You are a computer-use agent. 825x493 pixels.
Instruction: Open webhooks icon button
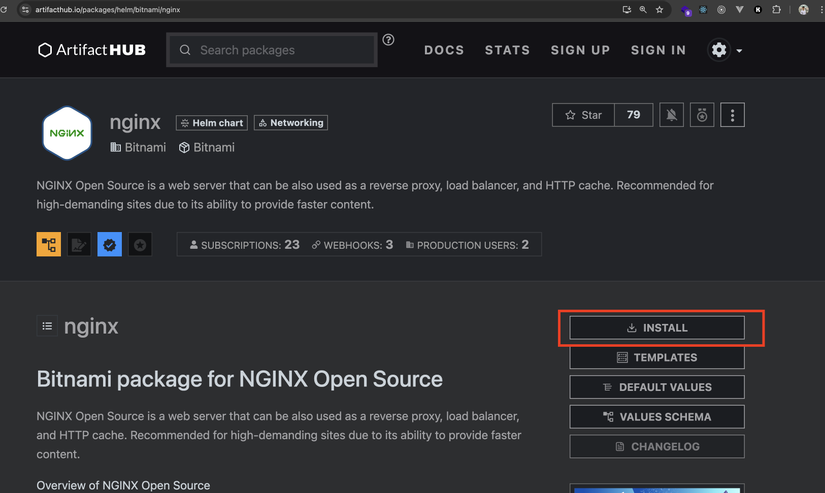[702, 115]
